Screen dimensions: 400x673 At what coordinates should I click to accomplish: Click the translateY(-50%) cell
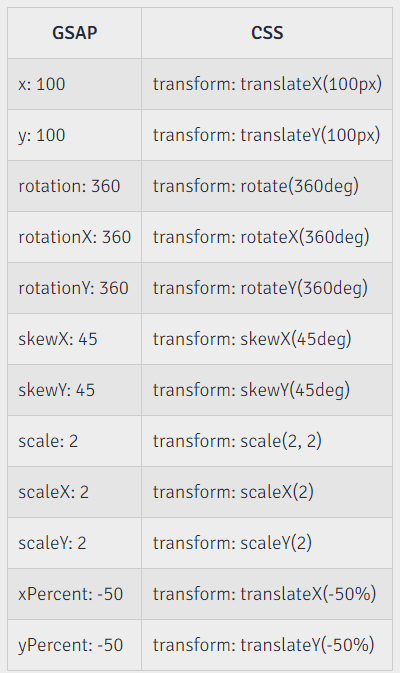pos(267,646)
